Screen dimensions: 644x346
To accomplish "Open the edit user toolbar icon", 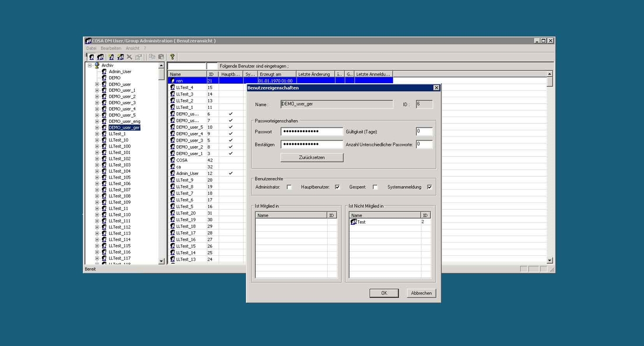I will 112,57.
